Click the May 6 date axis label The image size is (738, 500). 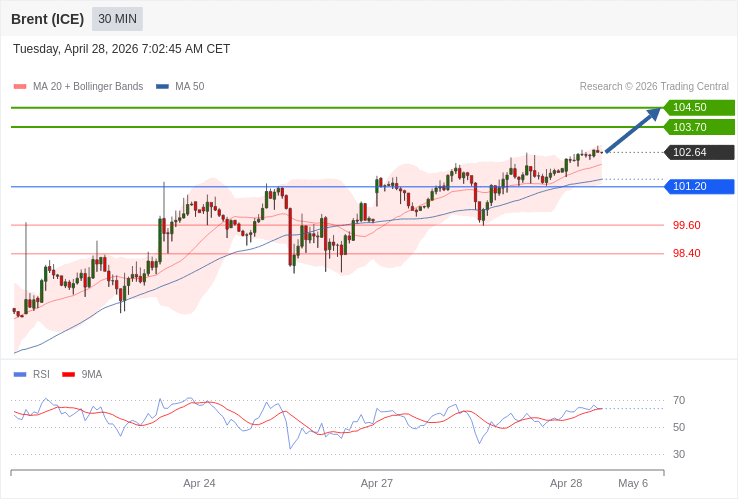click(633, 483)
